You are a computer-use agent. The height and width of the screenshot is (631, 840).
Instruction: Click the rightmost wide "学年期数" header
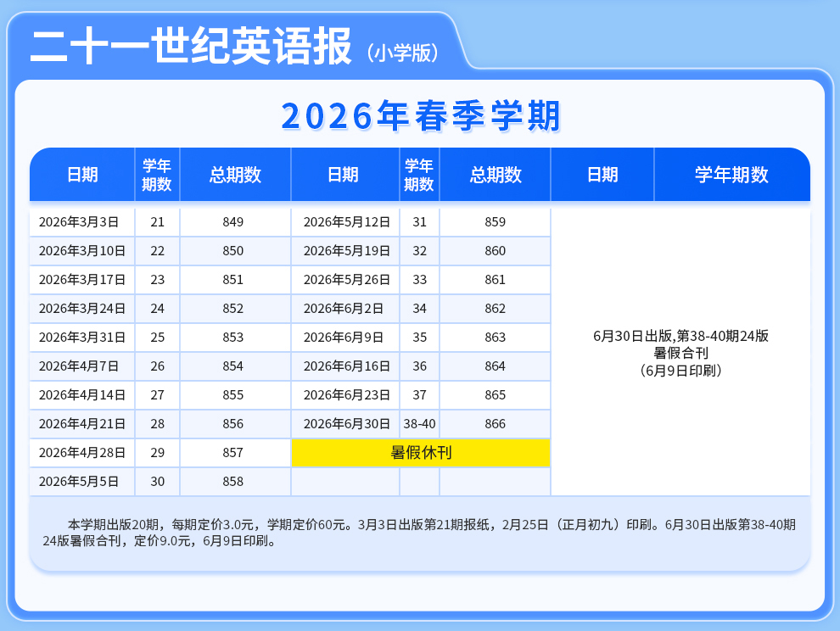pyautogui.click(x=731, y=175)
